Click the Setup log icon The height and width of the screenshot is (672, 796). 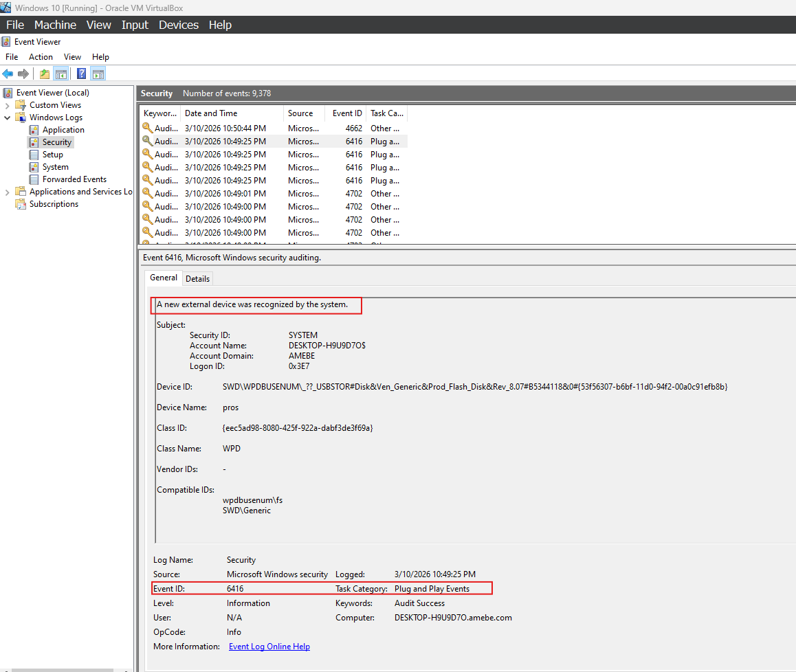click(x=34, y=155)
